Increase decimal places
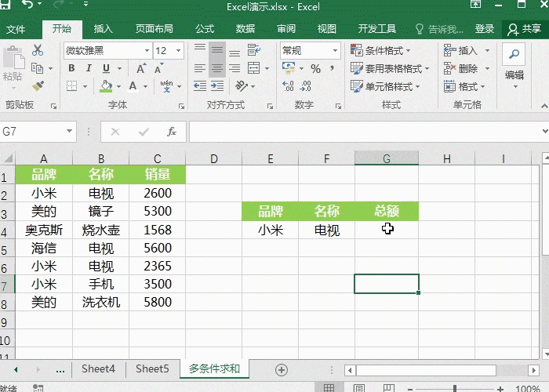Viewport: 549px width, 392px height. pyautogui.click(x=288, y=86)
